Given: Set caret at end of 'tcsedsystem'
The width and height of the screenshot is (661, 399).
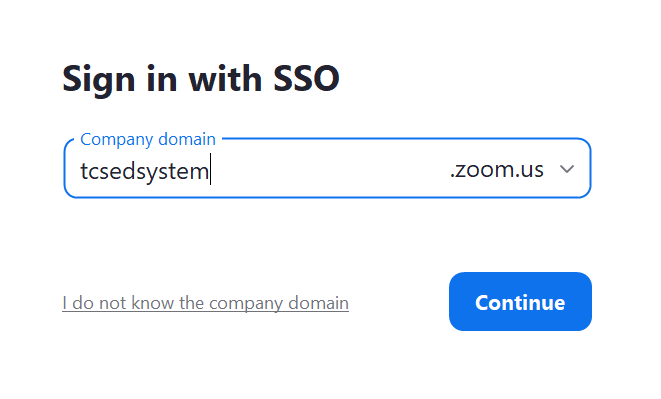Looking at the screenshot, I should tap(210, 171).
